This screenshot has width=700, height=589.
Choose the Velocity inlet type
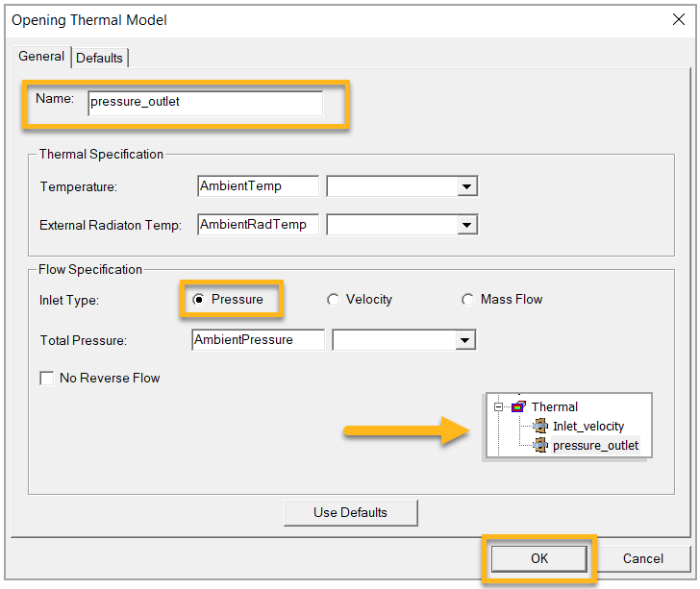coord(334,300)
